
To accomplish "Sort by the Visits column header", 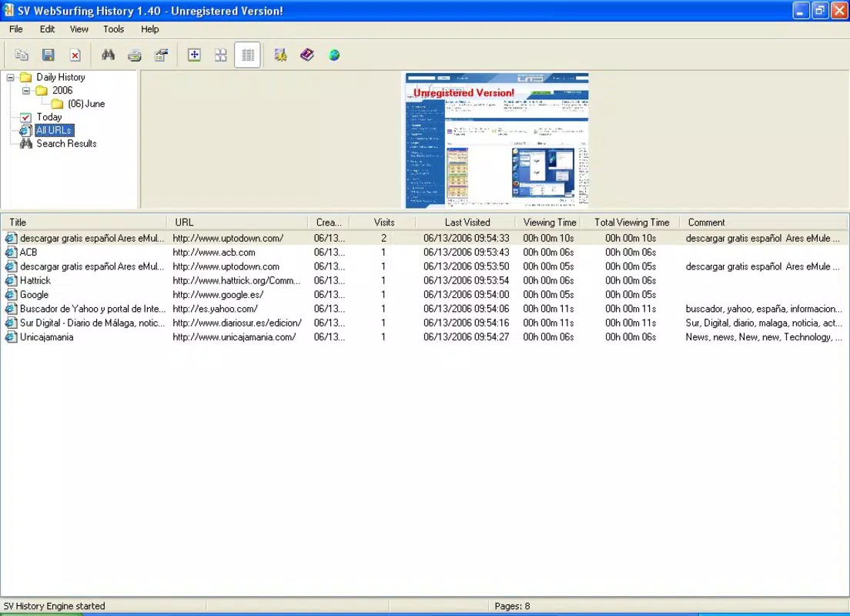I will click(x=382, y=223).
